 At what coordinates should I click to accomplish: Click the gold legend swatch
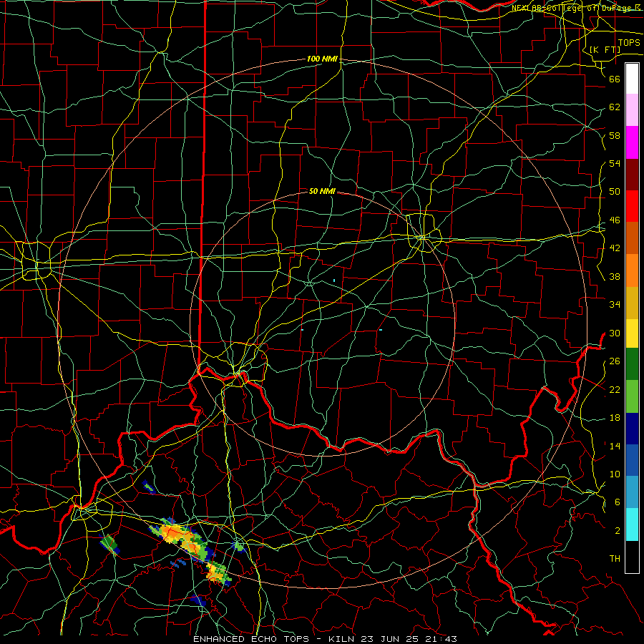click(x=632, y=303)
